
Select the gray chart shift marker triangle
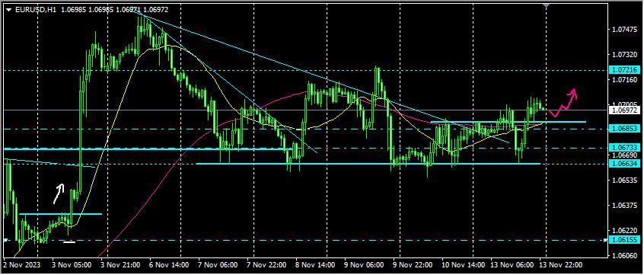coord(546,5)
